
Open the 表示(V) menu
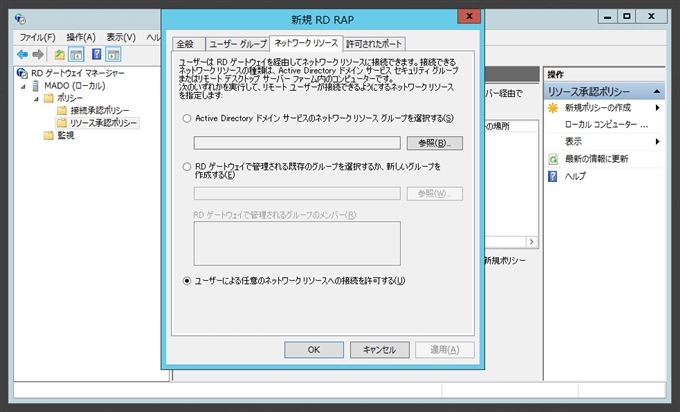pyautogui.click(x=121, y=37)
